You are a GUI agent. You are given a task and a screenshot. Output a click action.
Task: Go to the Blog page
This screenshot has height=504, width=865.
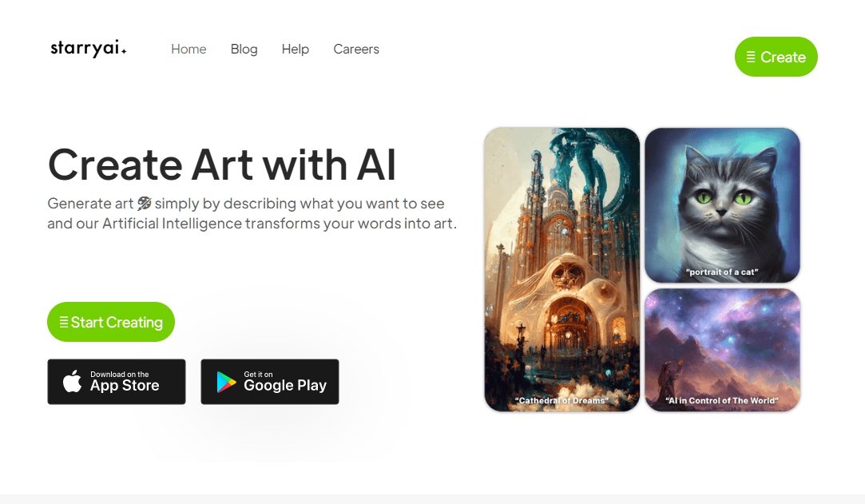point(244,49)
